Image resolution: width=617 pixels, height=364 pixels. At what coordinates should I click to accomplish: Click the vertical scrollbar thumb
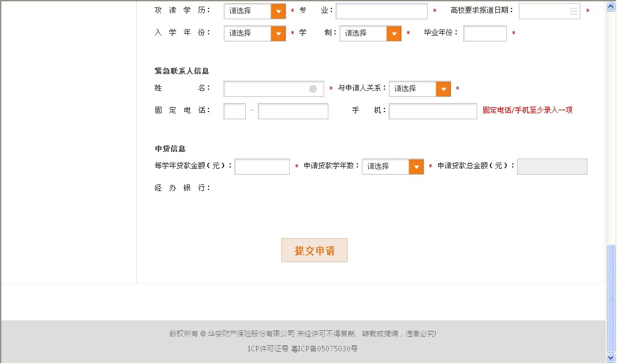point(611,298)
